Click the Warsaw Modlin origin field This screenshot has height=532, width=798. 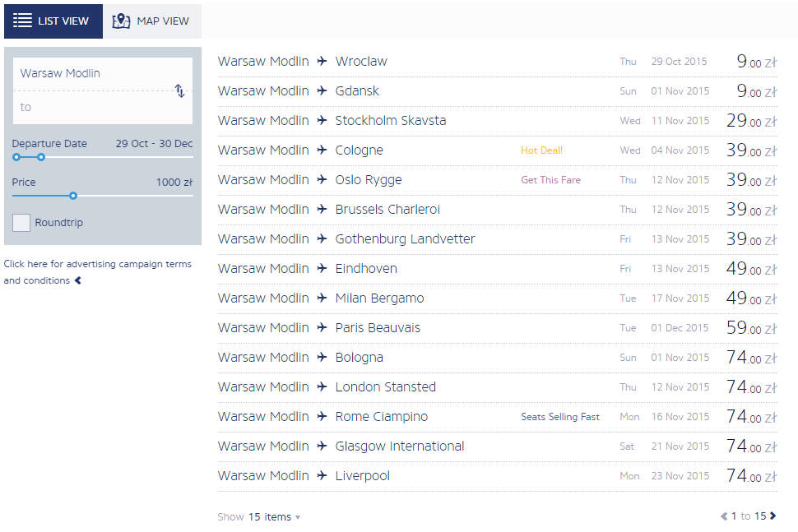click(x=103, y=74)
